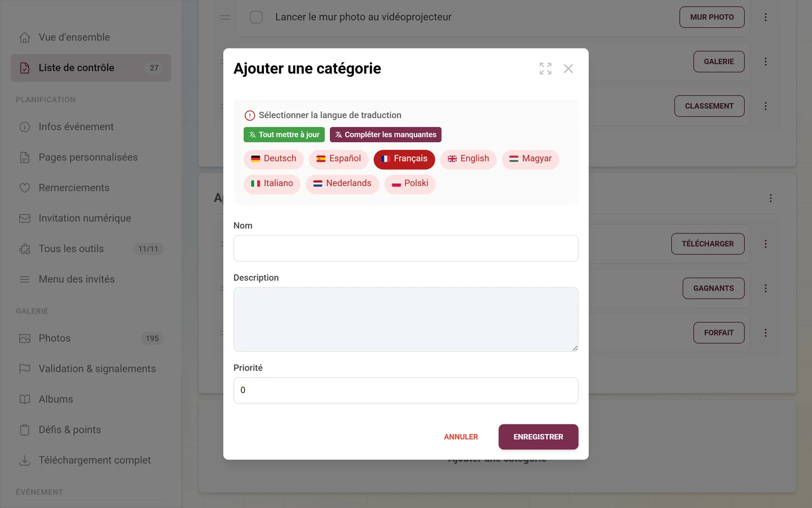Close the Ajouter une catégorie dialog
This screenshot has height=508, width=812.
point(568,69)
